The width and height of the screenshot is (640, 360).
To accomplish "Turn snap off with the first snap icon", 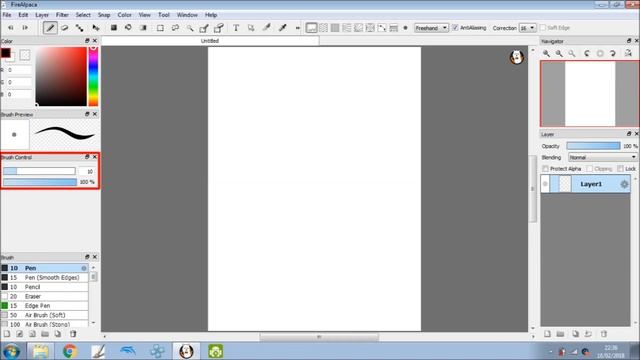I will 311,28.
